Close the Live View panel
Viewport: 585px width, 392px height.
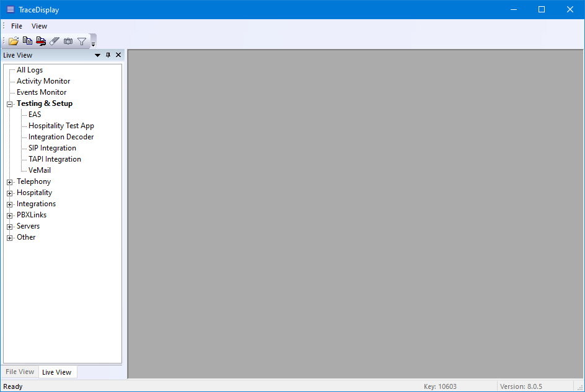pos(118,55)
